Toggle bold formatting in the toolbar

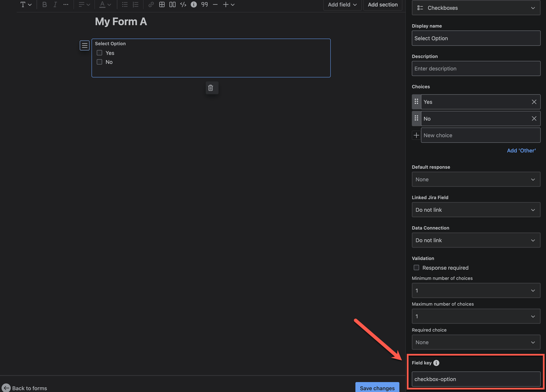click(x=44, y=4)
